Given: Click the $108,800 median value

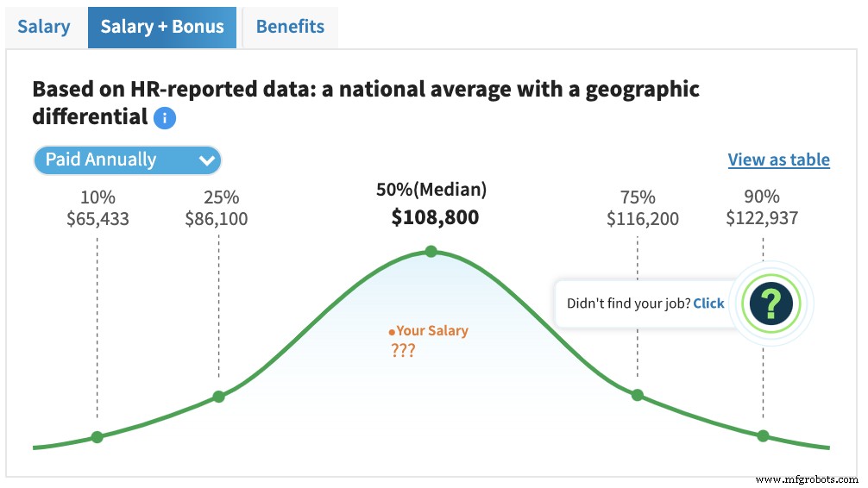Looking at the screenshot, I should click(x=435, y=217).
